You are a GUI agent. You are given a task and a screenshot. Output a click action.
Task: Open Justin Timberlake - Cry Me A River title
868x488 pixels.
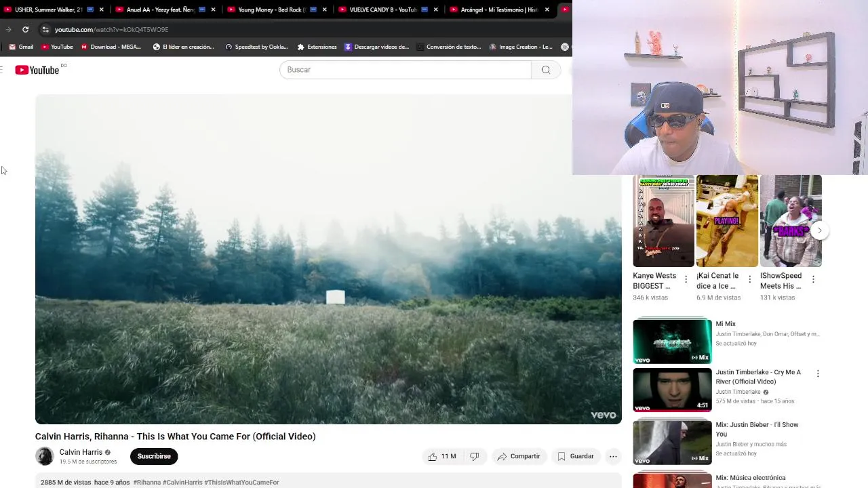point(758,377)
